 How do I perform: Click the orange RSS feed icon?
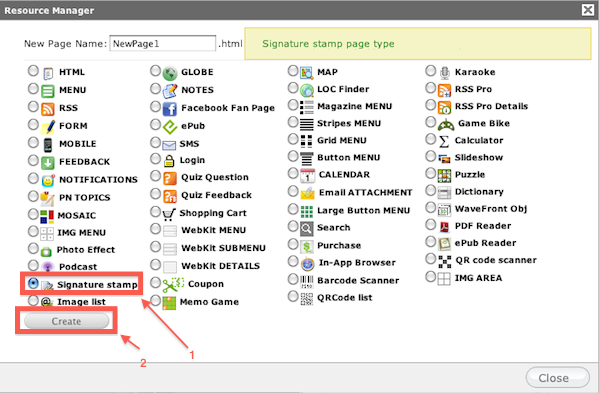pos(48,109)
